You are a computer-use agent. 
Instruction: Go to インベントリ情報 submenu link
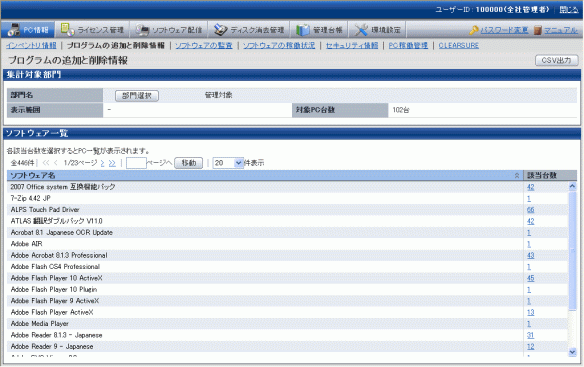(31, 45)
